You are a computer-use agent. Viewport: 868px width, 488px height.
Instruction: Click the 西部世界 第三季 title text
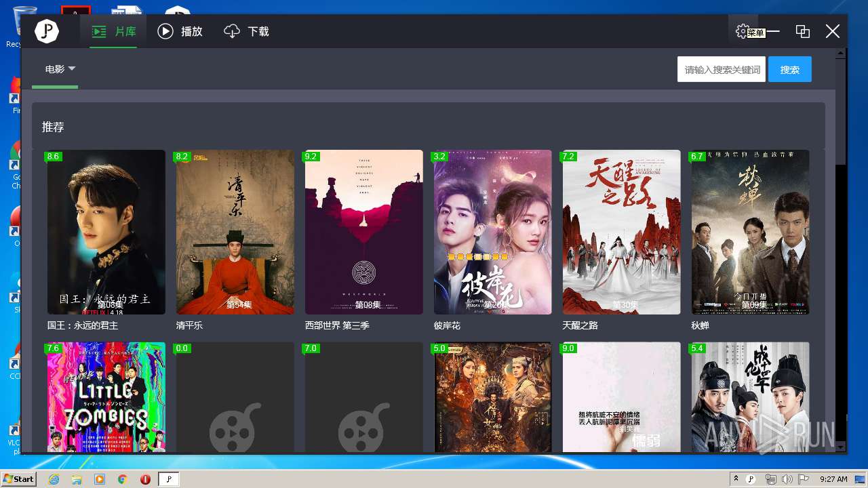(336, 326)
